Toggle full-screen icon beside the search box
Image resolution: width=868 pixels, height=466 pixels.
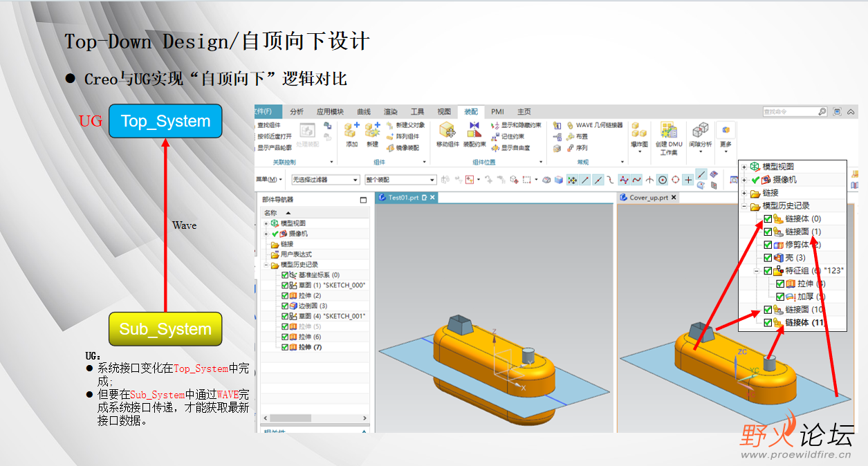[838, 111]
